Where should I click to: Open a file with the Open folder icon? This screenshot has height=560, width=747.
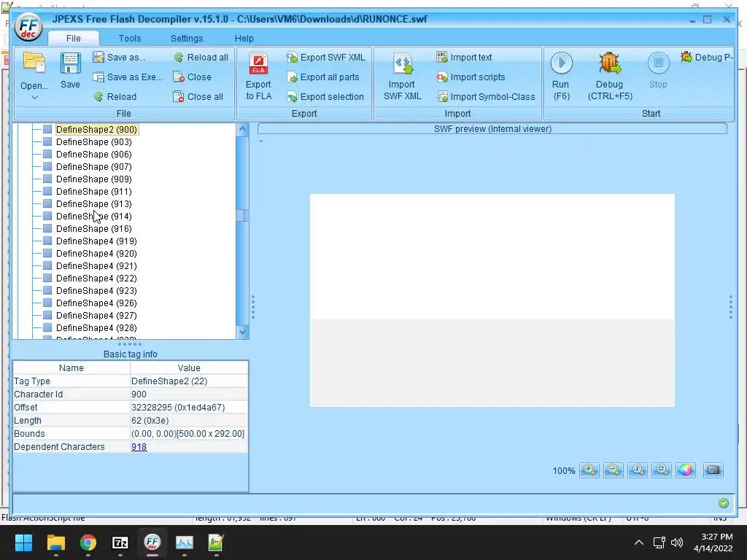click(34, 63)
